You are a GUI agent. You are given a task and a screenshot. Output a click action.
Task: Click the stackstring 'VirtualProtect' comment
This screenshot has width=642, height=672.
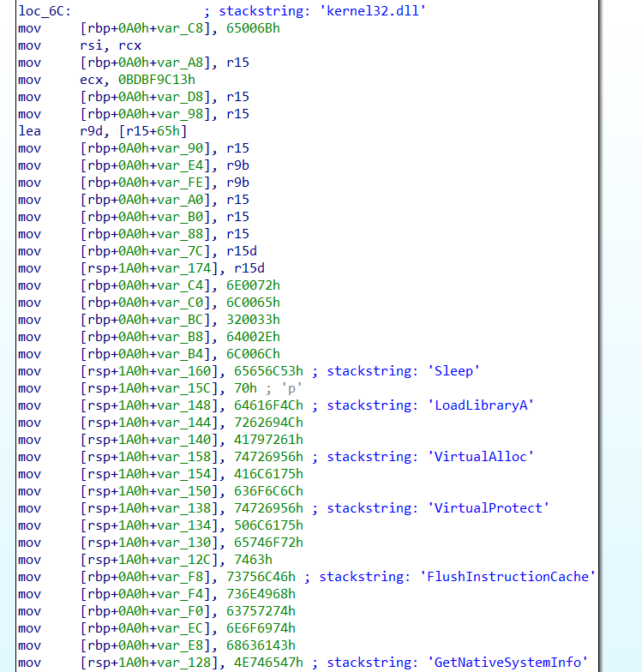(430, 507)
